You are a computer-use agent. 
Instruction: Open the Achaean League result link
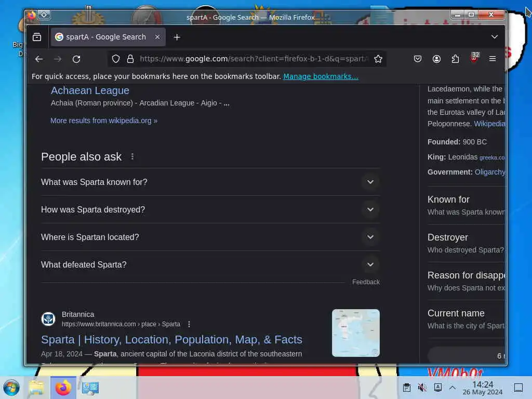(x=90, y=90)
